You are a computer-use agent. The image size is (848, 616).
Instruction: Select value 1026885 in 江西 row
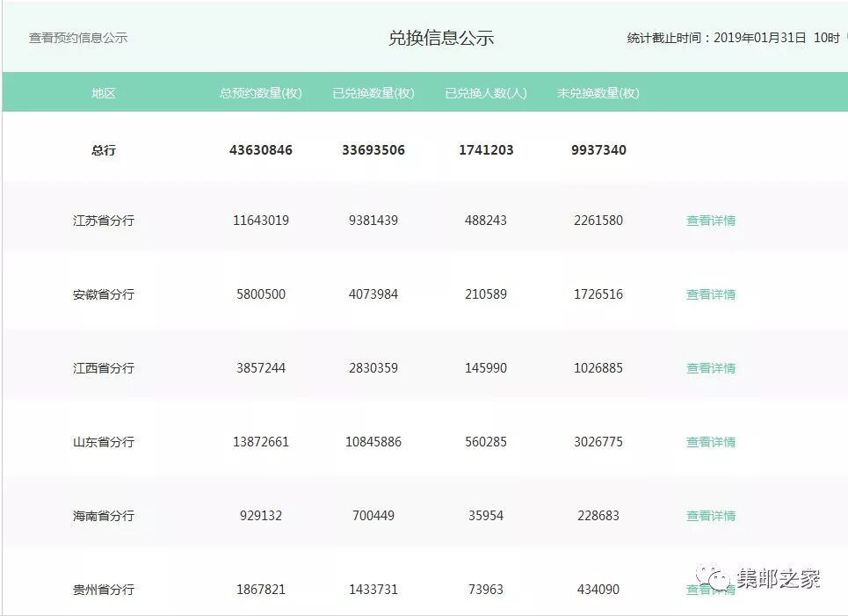point(598,368)
